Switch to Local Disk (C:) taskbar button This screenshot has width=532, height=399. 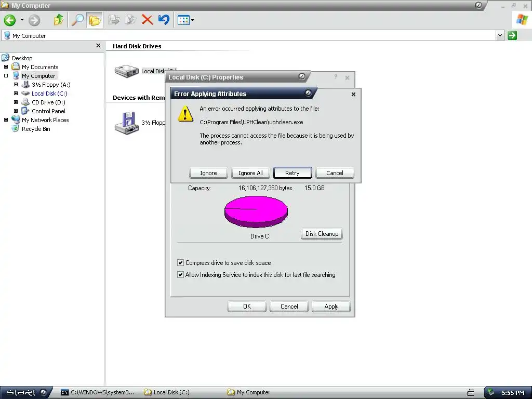point(167,392)
